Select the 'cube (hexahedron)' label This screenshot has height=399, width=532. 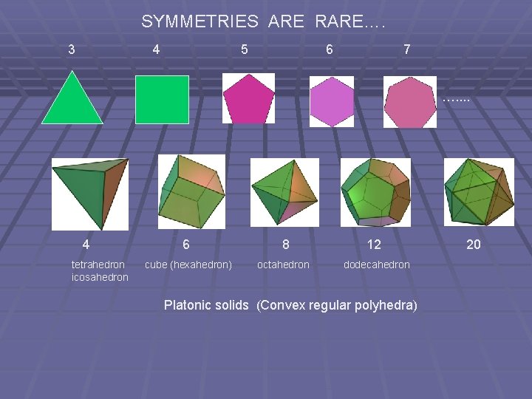click(188, 265)
